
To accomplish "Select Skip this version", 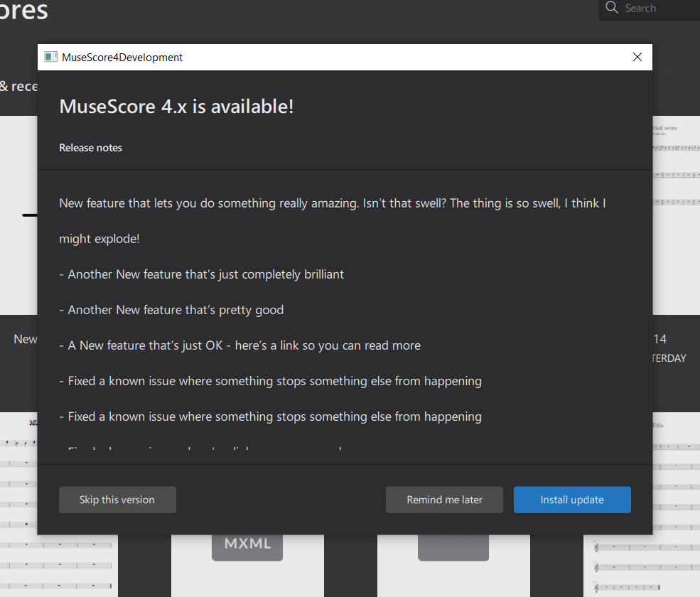I will pyautogui.click(x=117, y=500).
